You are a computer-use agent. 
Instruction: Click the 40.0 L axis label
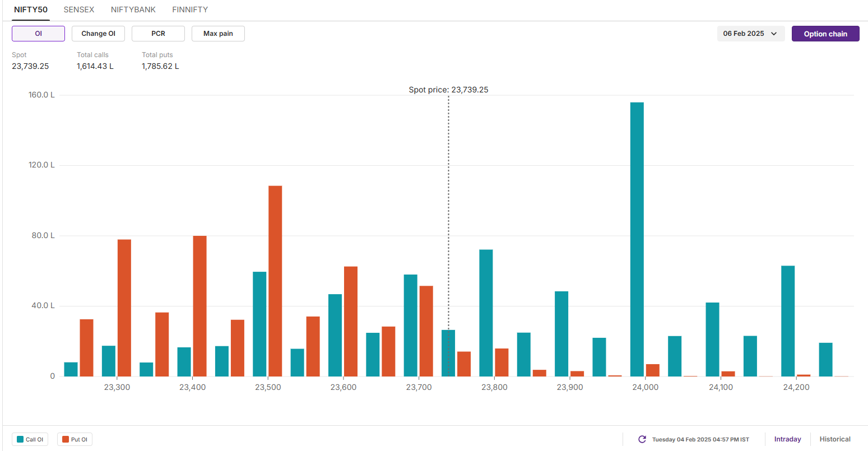[43, 305]
